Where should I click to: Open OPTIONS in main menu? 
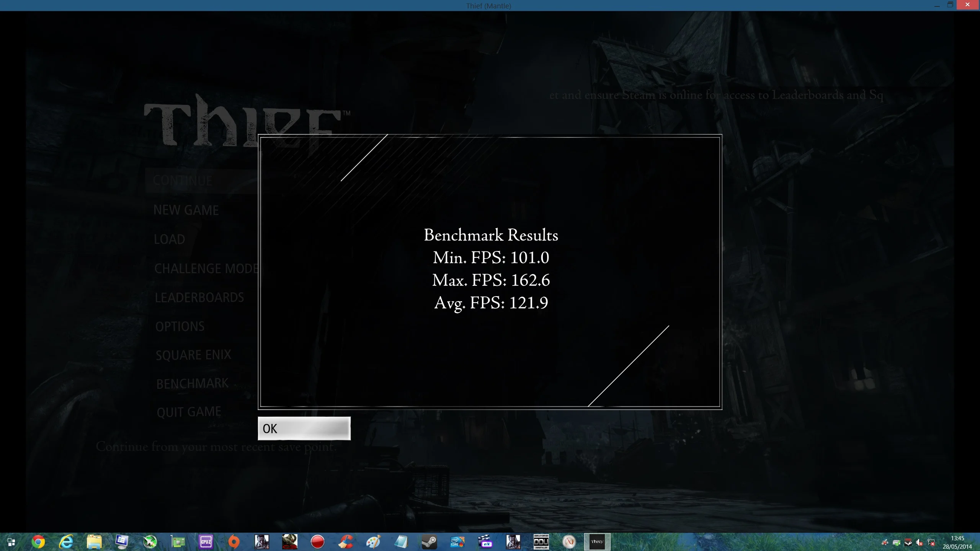point(180,326)
